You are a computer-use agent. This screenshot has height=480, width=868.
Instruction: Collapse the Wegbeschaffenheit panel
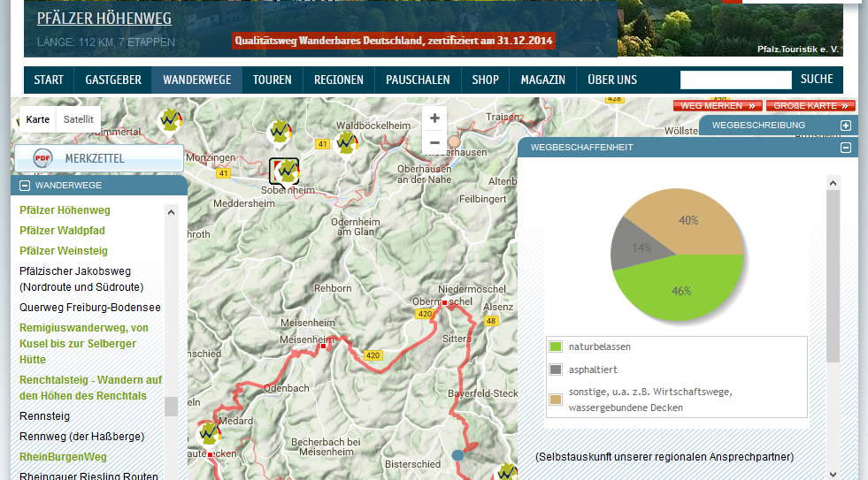[846, 148]
